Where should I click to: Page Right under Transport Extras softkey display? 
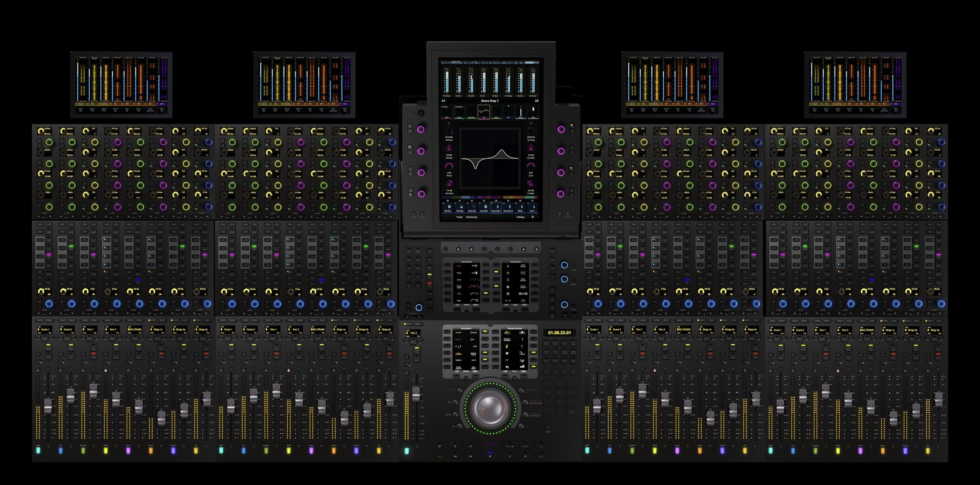tap(524, 376)
